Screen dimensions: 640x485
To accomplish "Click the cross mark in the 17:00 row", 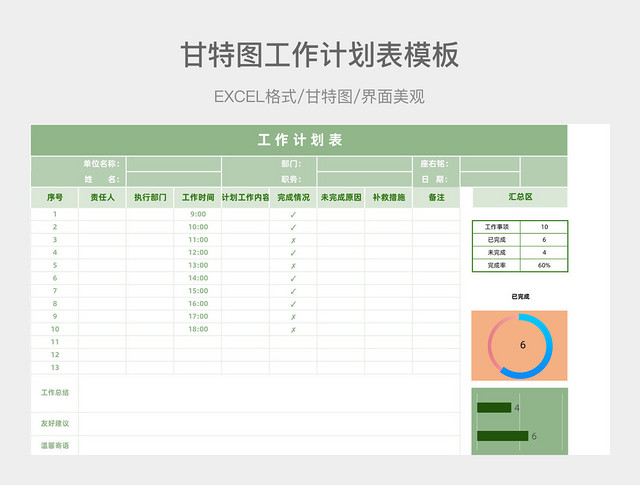I will (293, 317).
